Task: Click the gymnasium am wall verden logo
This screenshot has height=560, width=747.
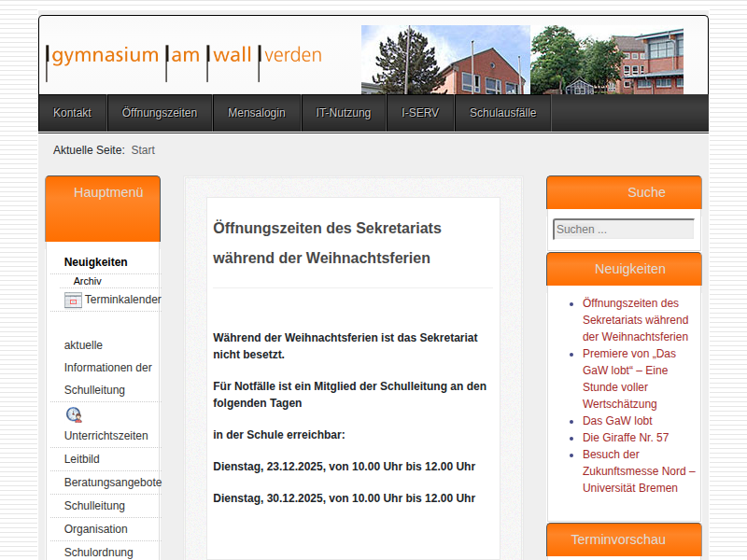Action: tap(184, 55)
